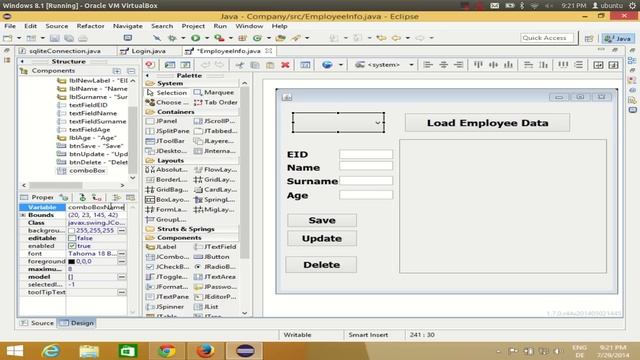Image resolution: width=640 pixels, height=360 pixels.
Task: Click the Surname text field in form
Action: (366, 180)
